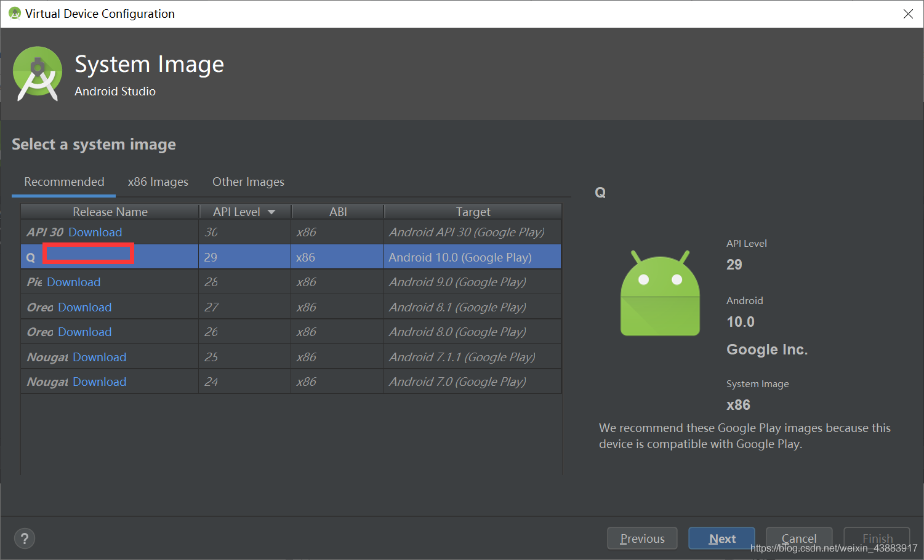Download the Nougat API 25 image
Image resolution: width=924 pixels, height=560 pixels.
click(100, 357)
